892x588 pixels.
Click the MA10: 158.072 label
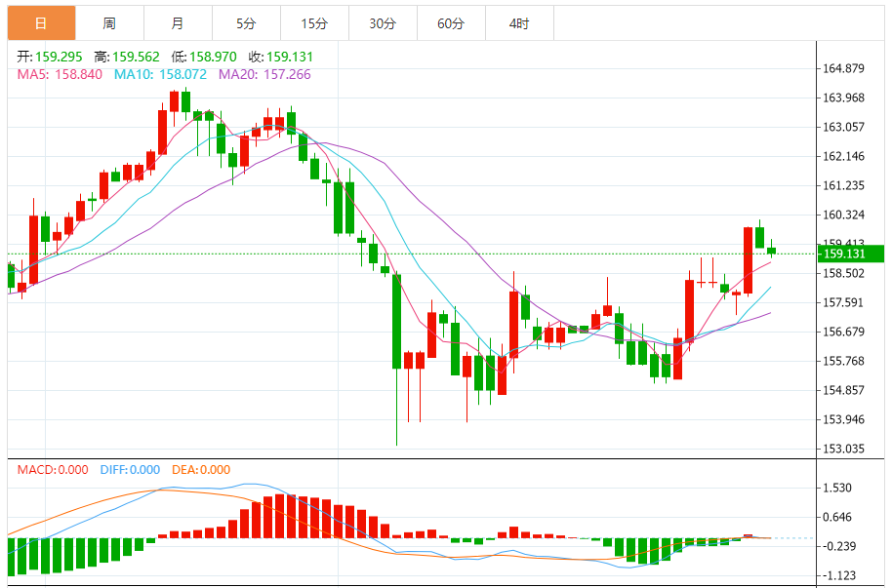tap(160, 74)
